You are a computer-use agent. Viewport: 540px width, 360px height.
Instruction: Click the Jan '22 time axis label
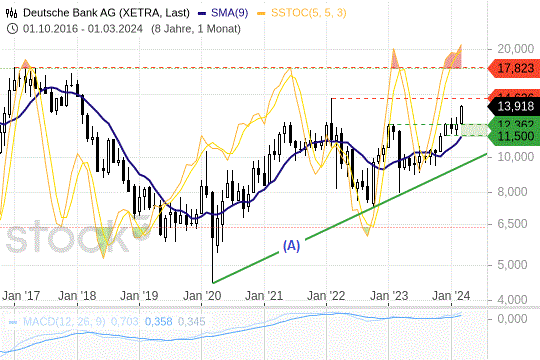pos(326,296)
